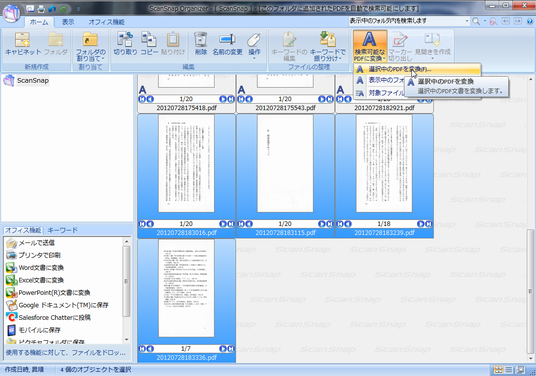Image resolution: width=536 pixels, height=376 pixels.
Task: Click Excel文書に変換 in the list
Action: 41,280
